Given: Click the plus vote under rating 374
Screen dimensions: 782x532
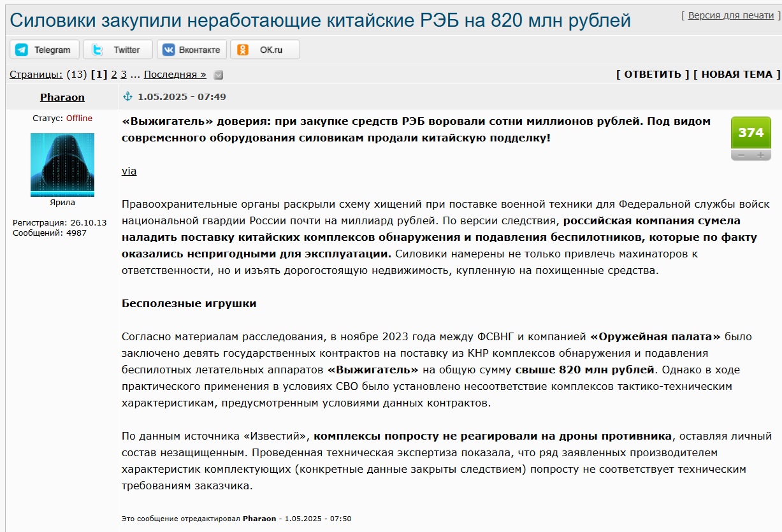Looking at the screenshot, I should 760,155.
